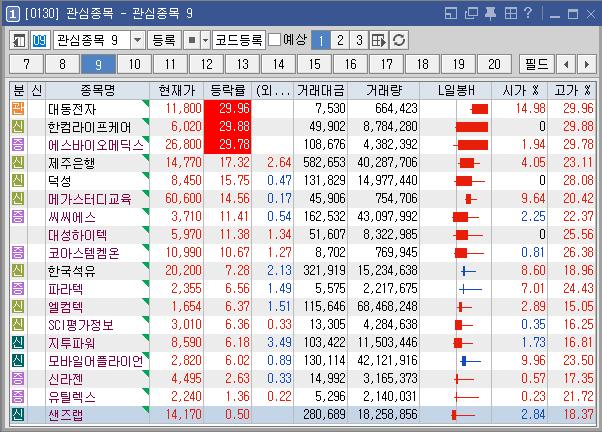
Task: Click the blue candlestick for 한국석유
Action: (468, 271)
